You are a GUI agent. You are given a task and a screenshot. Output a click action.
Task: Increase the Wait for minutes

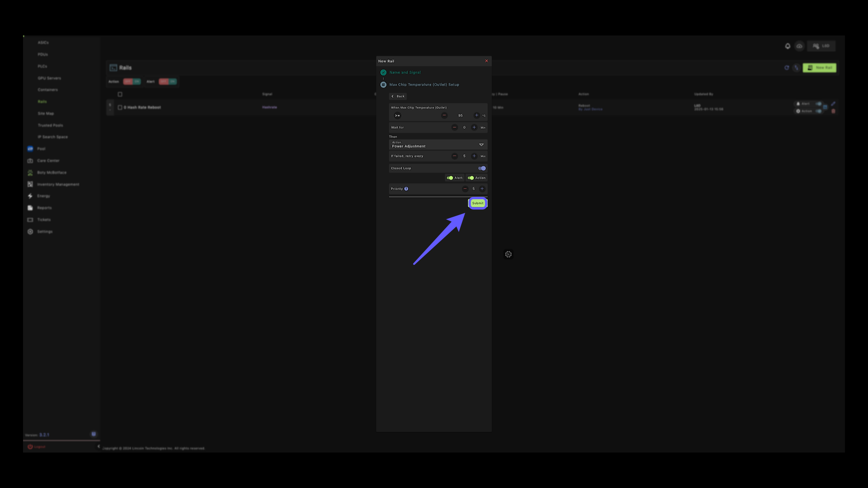tap(474, 127)
